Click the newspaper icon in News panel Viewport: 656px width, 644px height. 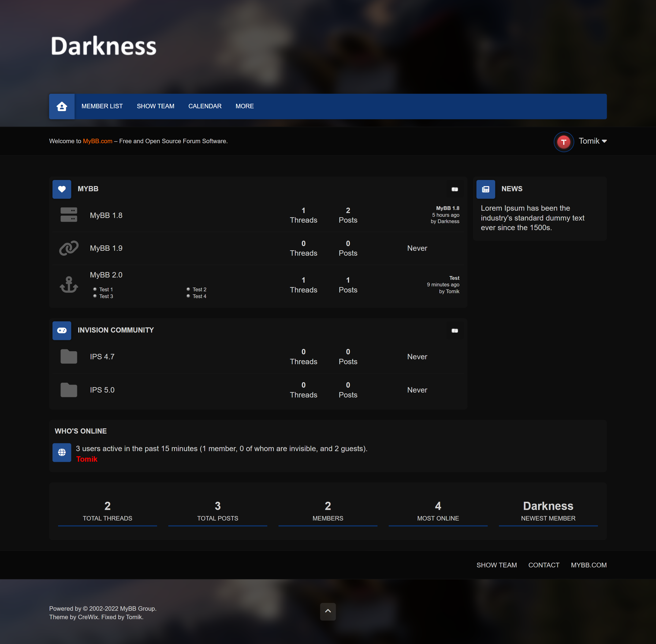pos(485,189)
